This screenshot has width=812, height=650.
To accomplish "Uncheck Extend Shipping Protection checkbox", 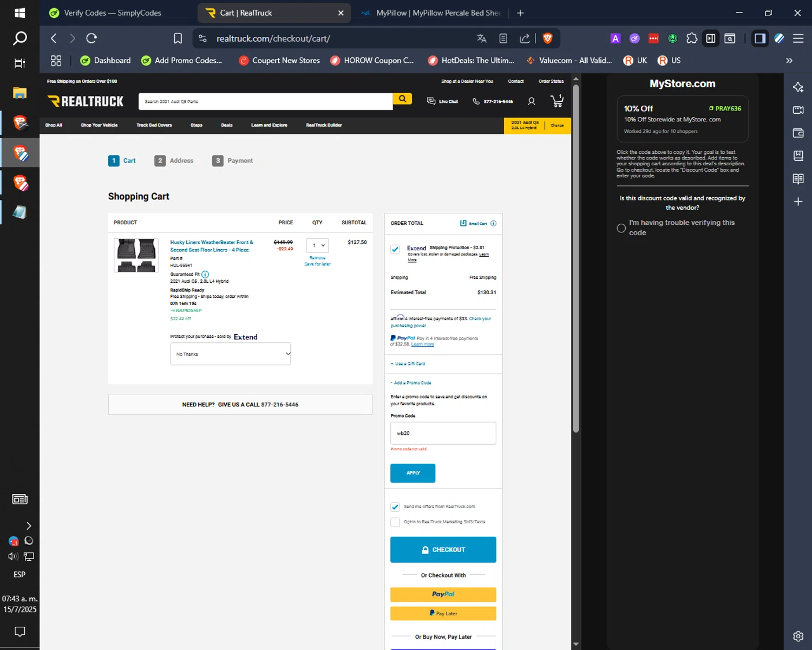I will tap(395, 249).
